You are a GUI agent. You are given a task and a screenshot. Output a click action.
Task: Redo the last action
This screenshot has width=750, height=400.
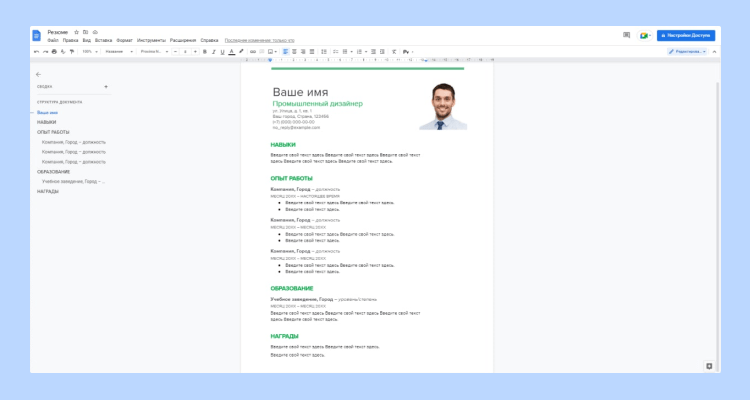tap(45, 52)
